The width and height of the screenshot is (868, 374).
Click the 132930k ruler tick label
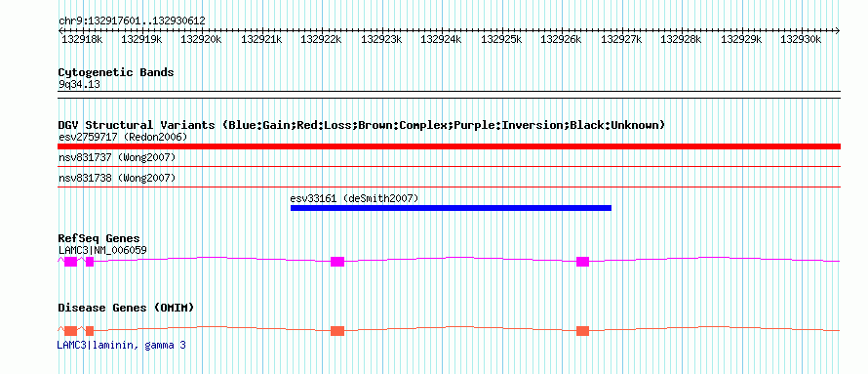pos(801,39)
